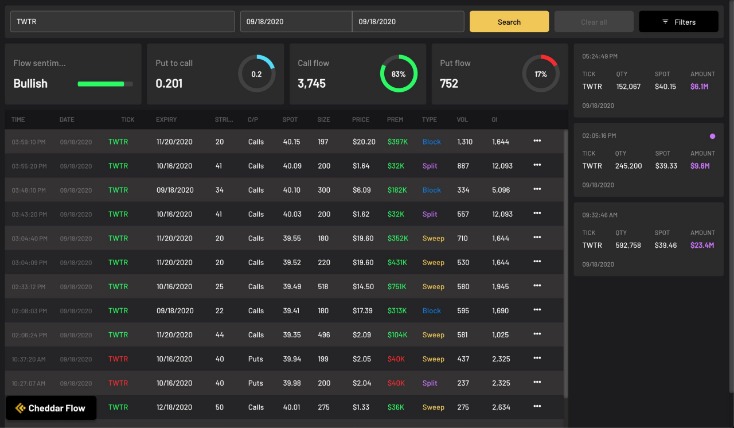Open more options for $352K Sweep row

537,237
